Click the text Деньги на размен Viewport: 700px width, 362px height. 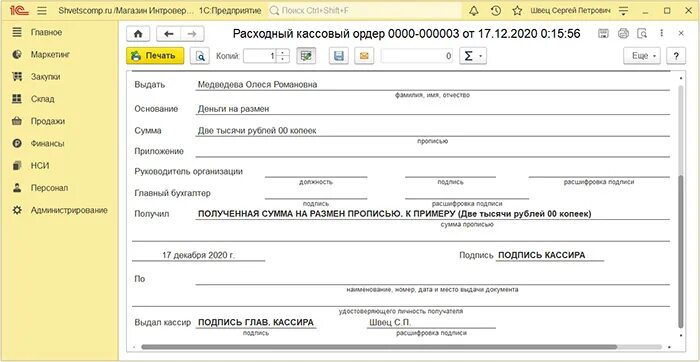tap(233, 109)
